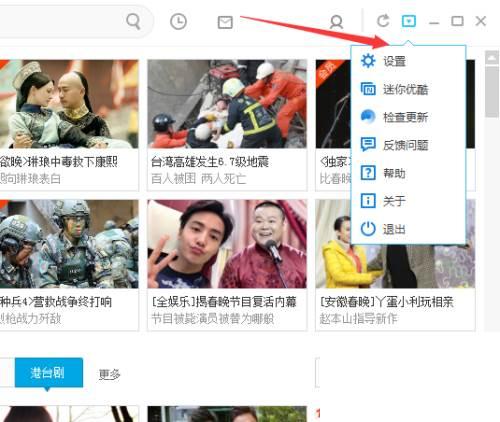The height and width of the screenshot is (422, 500).
Task: Switch to the 港台剧 tab
Action: click(x=49, y=372)
